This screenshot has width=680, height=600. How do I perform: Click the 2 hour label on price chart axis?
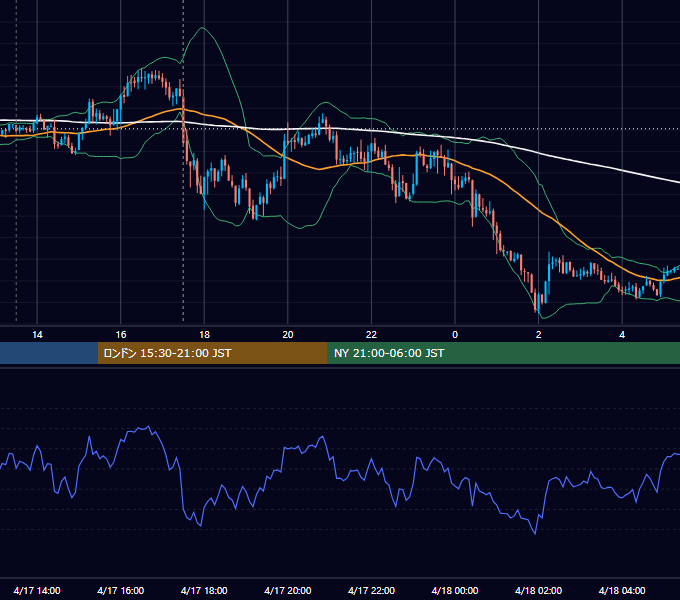click(539, 335)
